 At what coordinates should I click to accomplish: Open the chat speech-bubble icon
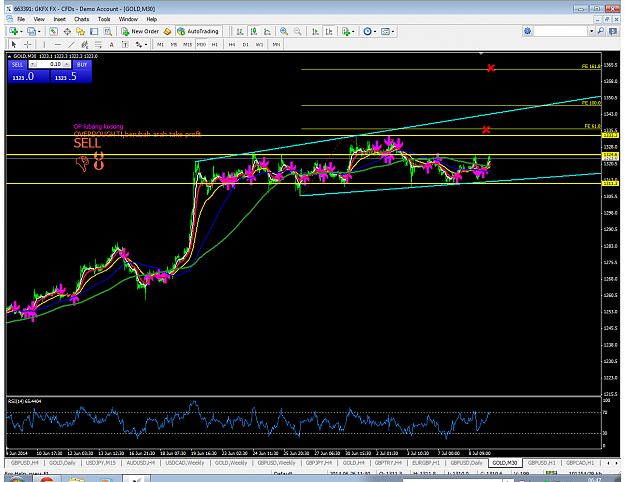click(x=613, y=31)
